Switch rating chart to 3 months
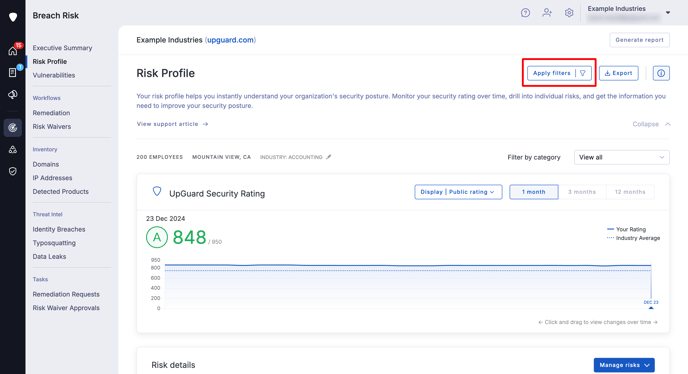The image size is (688, 374). click(582, 192)
